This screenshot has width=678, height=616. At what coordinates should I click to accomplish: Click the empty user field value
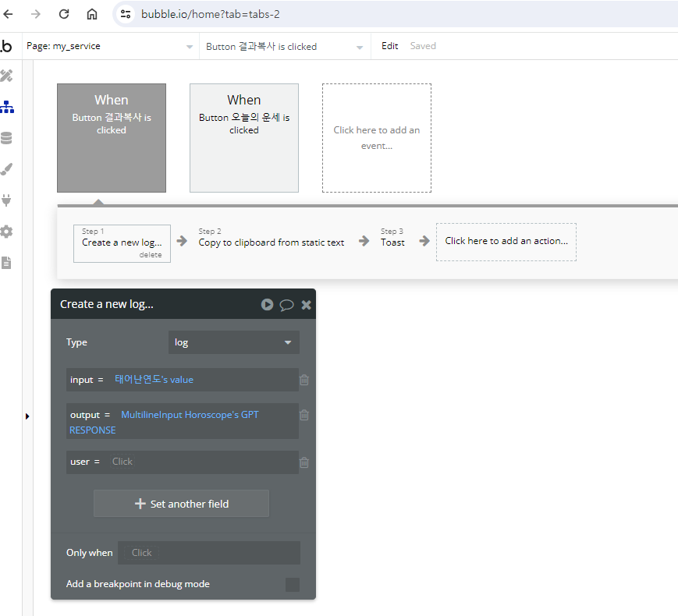pyautogui.click(x=122, y=462)
